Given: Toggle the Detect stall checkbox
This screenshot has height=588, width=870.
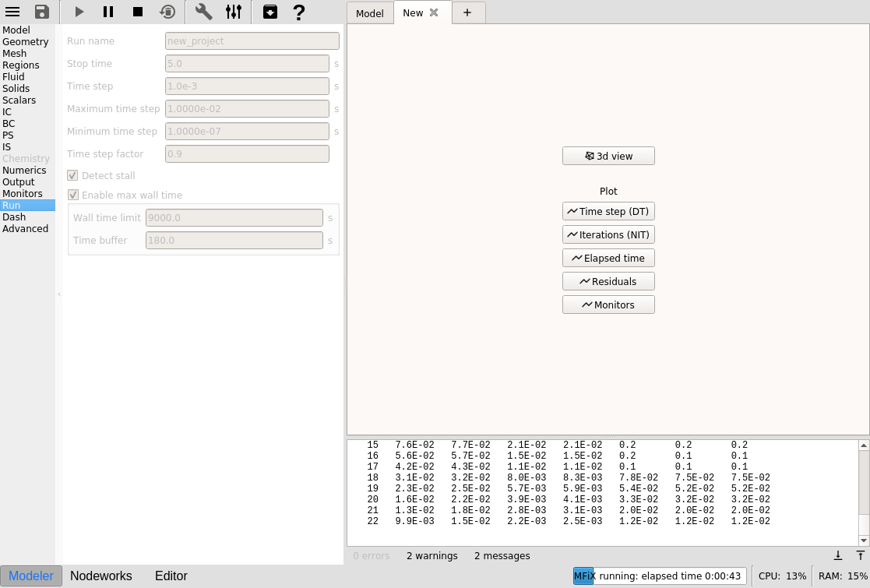Looking at the screenshot, I should click(72, 176).
